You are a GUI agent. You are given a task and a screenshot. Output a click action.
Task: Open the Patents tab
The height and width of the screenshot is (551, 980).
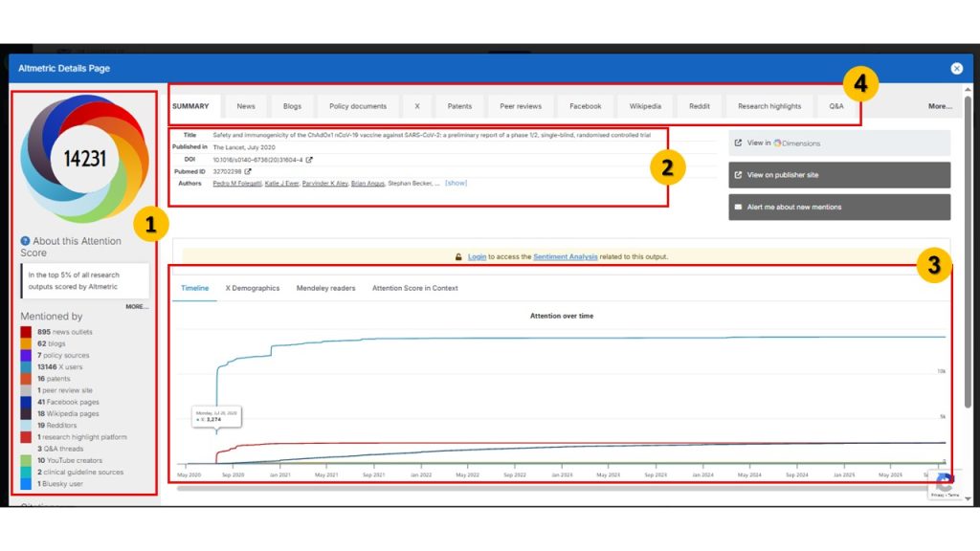[x=459, y=106]
